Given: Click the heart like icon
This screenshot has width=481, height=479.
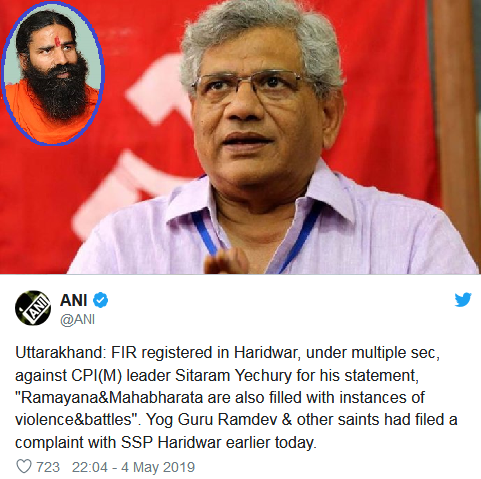Looking at the screenshot, I should pyautogui.click(x=24, y=466).
